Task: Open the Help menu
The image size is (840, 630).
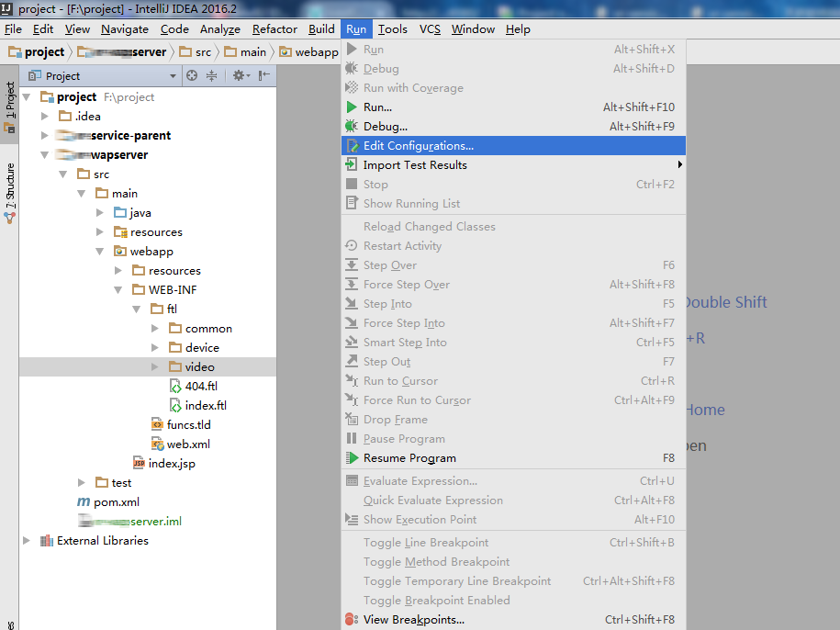Action: pyautogui.click(x=518, y=29)
